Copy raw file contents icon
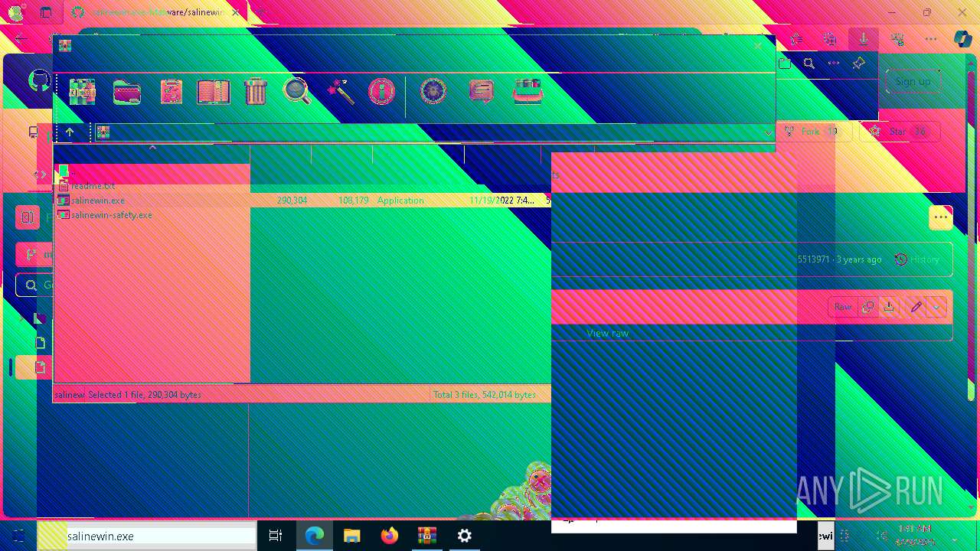The width and height of the screenshot is (980, 551). tap(867, 307)
